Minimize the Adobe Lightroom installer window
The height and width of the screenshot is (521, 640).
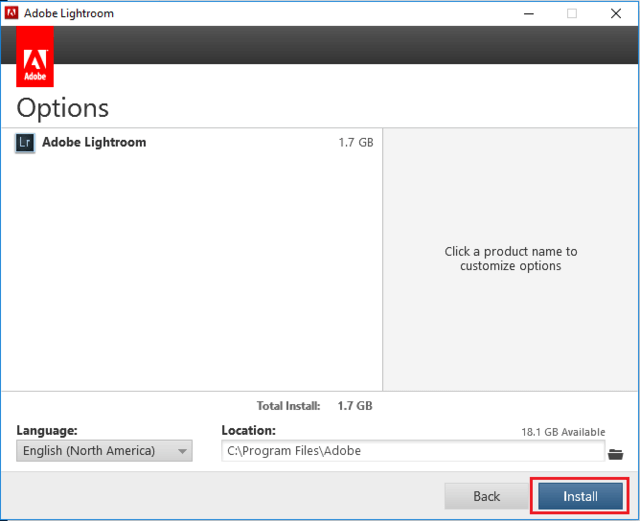[x=526, y=13]
